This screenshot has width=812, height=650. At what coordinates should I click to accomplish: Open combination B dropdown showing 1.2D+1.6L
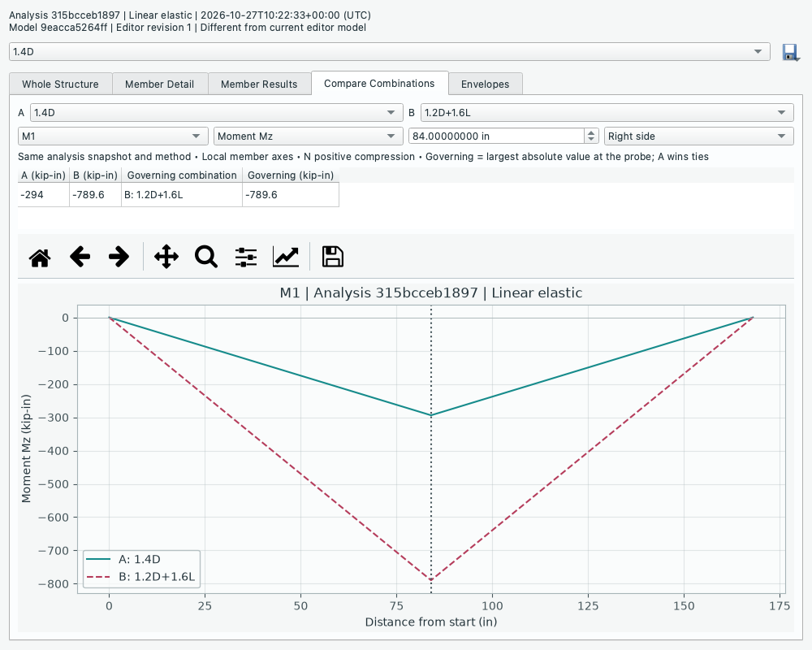tap(607, 112)
